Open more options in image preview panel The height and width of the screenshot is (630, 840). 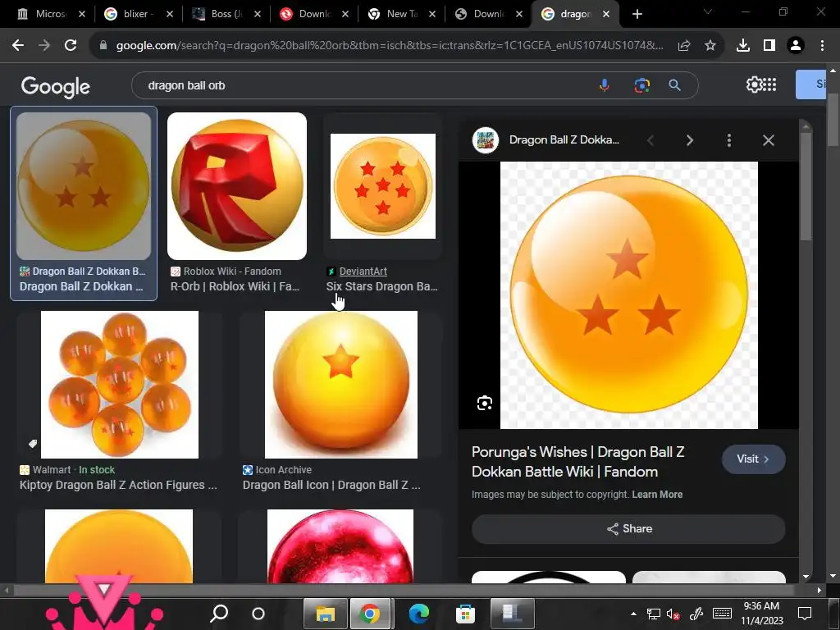tap(728, 140)
